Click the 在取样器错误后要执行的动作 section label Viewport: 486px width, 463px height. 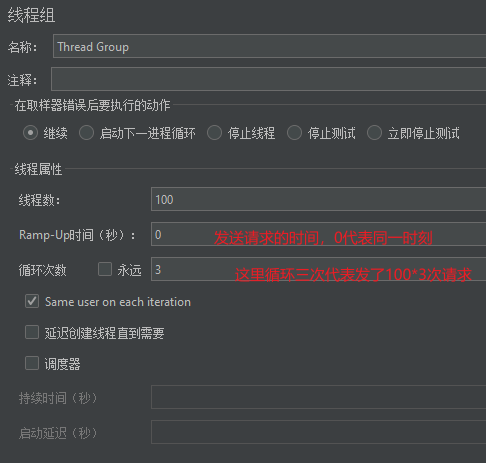[x=92, y=105]
